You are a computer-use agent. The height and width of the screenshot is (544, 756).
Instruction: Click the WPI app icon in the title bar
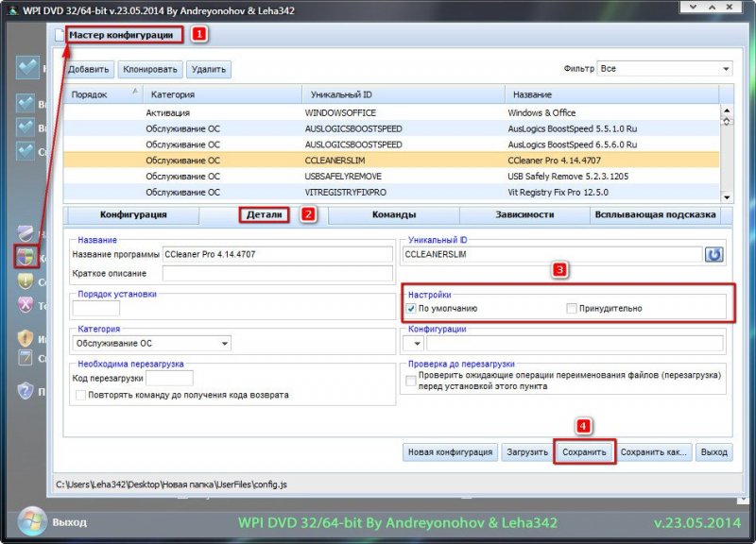(12, 10)
